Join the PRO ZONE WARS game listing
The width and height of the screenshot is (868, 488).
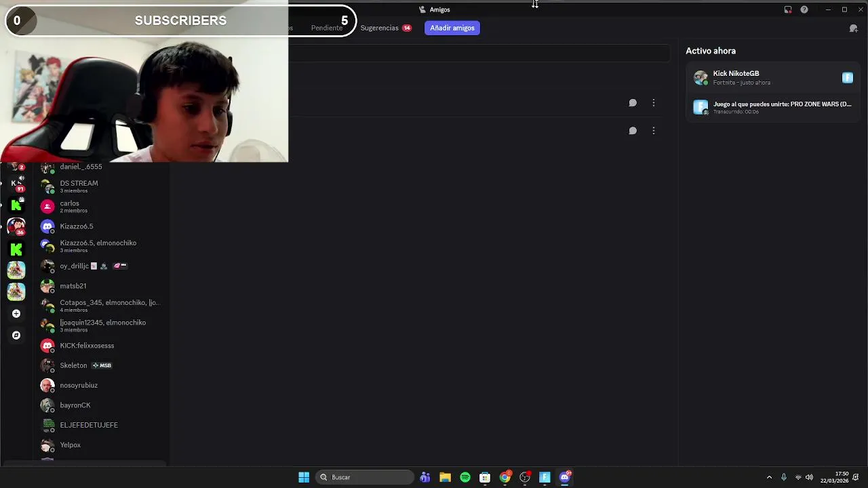[772, 107]
